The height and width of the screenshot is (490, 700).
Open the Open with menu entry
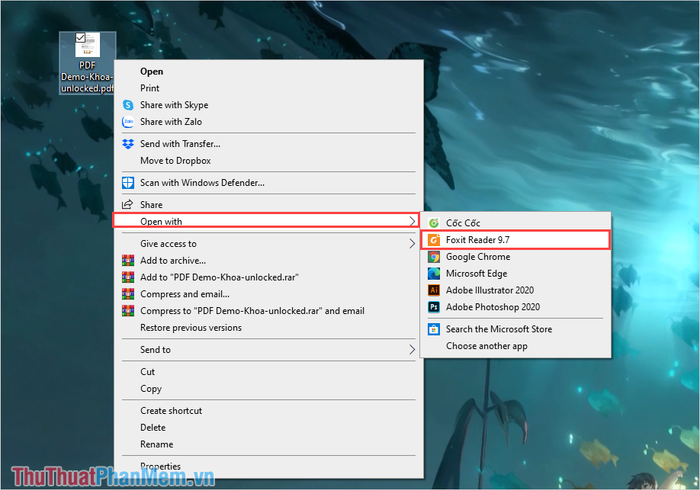point(266,221)
